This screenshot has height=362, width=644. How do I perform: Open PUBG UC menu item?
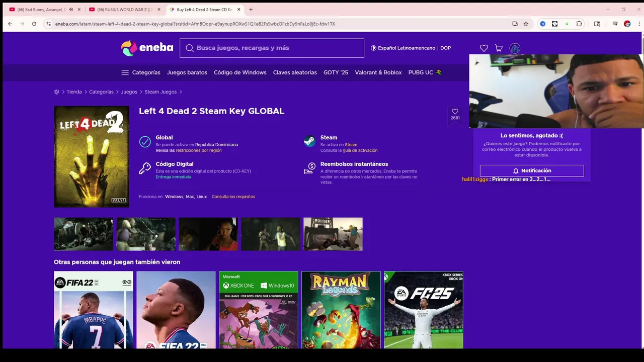pyautogui.click(x=425, y=72)
